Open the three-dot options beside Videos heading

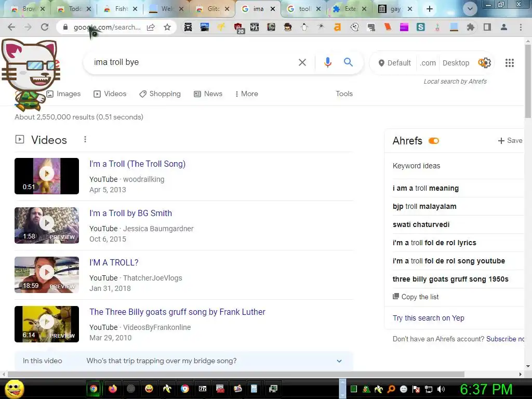[x=85, y=139]
